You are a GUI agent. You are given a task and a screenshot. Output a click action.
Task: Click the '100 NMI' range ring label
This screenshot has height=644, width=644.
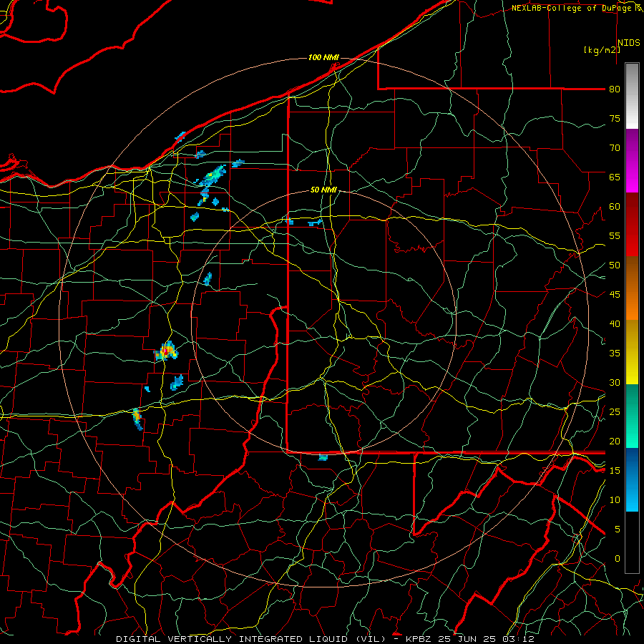point(323,57)
